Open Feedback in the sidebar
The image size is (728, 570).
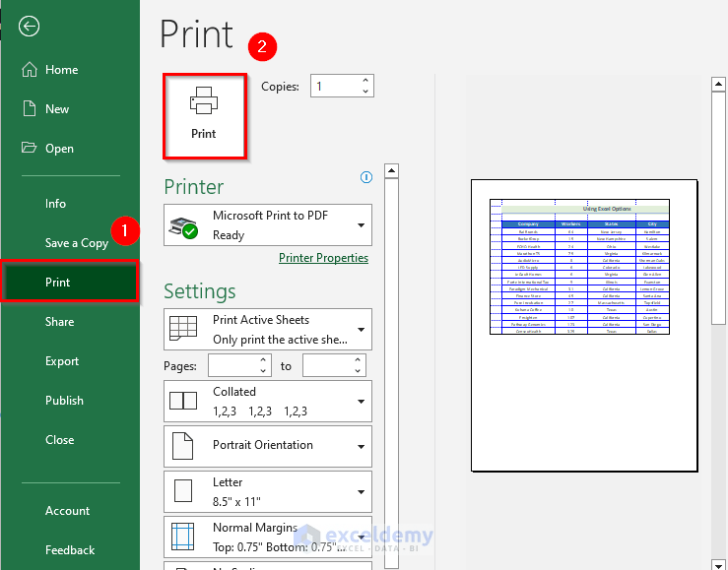[x=70, y=550]
